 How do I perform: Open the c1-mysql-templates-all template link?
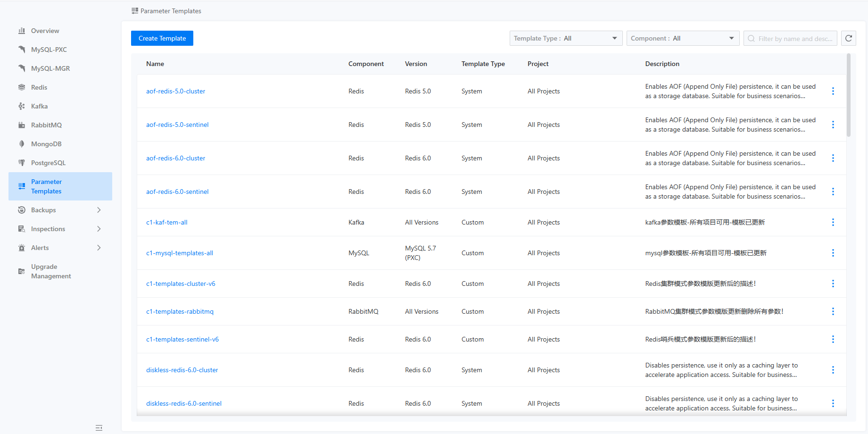[180, 253]
